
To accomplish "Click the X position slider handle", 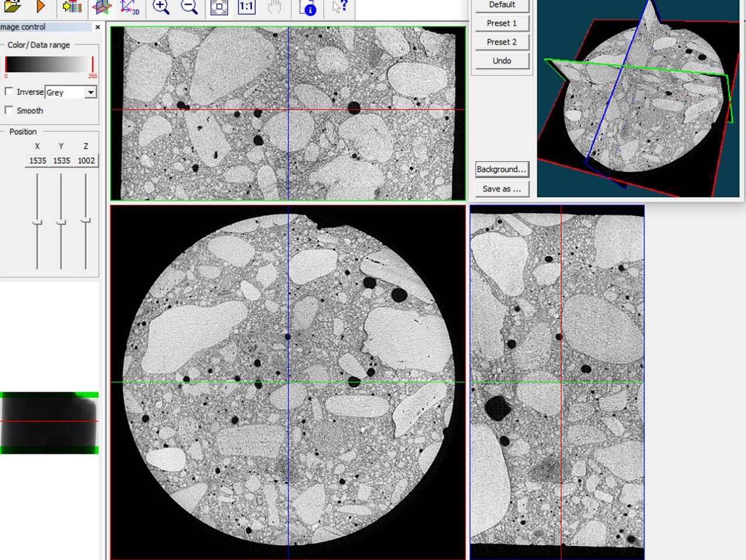I will tap(37, 223).
